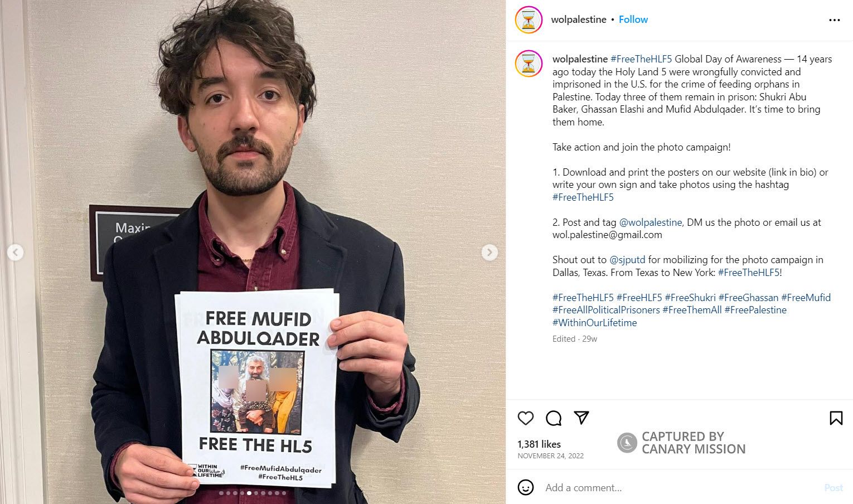The width and height of the screenshot is (853, 504).
Task: Open #FreeAllPoliticalPrisoners hashtag
Action: coord(606,310)
